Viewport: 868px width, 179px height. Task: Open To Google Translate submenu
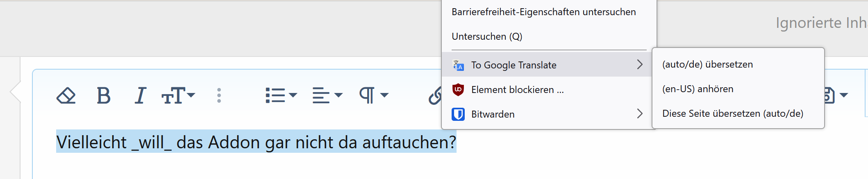tap(547, 65)
